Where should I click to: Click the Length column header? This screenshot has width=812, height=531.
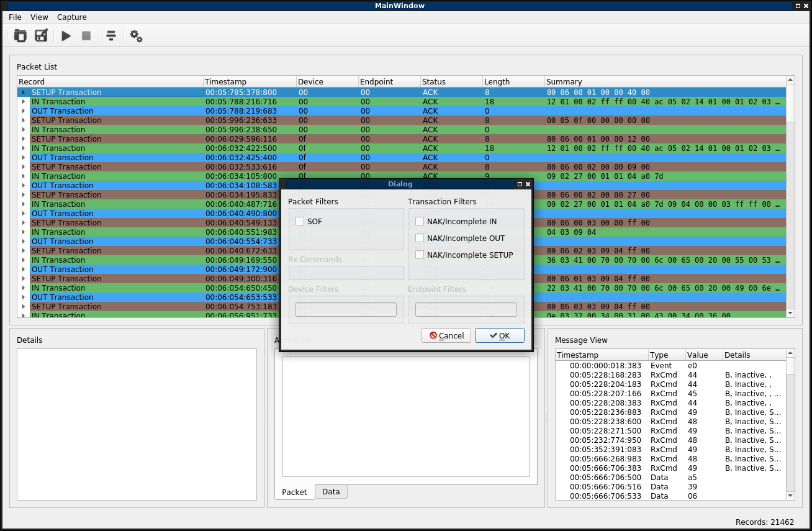coord(513,82)
